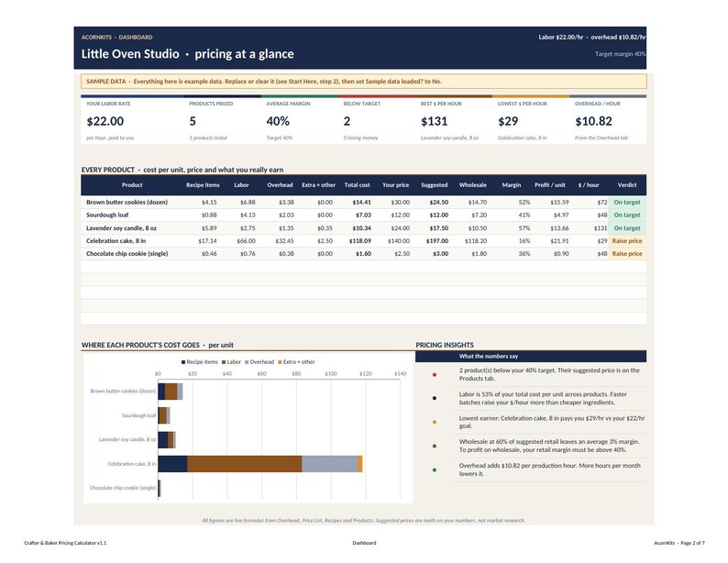Select the 'Chocolate chip cookie (single)' table row name

click(127, 253)
